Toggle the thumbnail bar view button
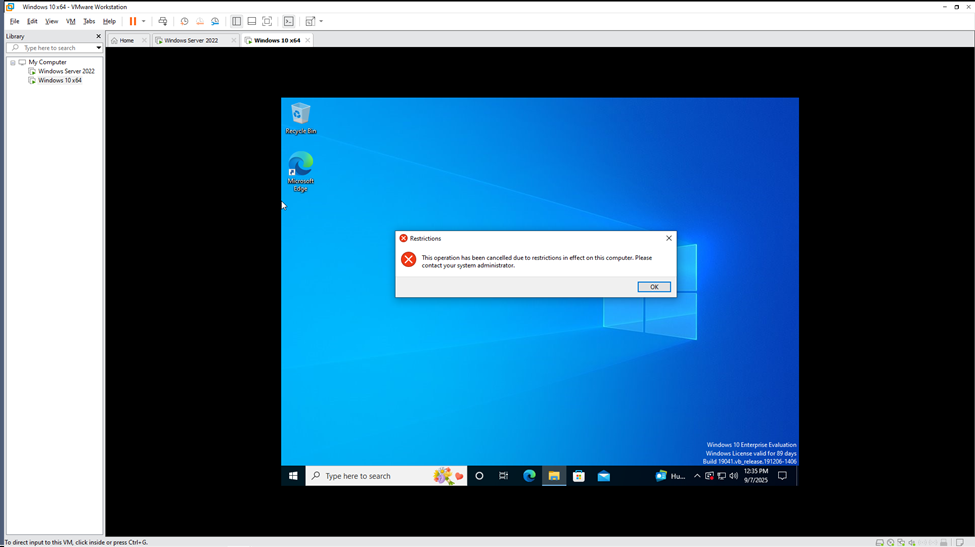 pyautogui.click(x=252, y=21)
